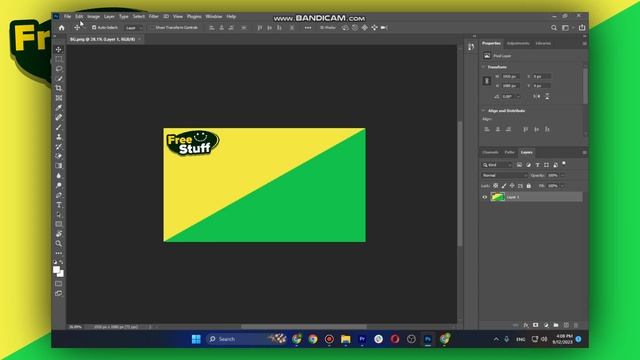Click foreground color swatch
The height and width of the screenshot is (360, 640).
(56, 270)
